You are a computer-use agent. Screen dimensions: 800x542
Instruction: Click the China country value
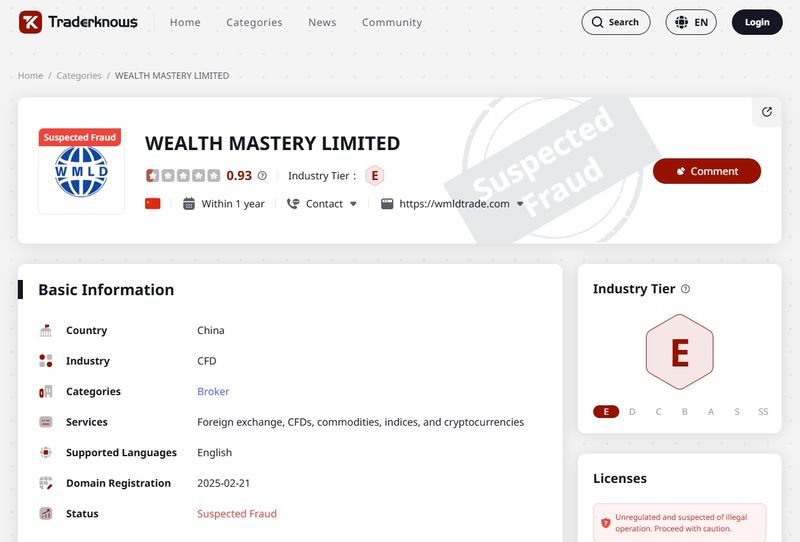coord(211,330)
